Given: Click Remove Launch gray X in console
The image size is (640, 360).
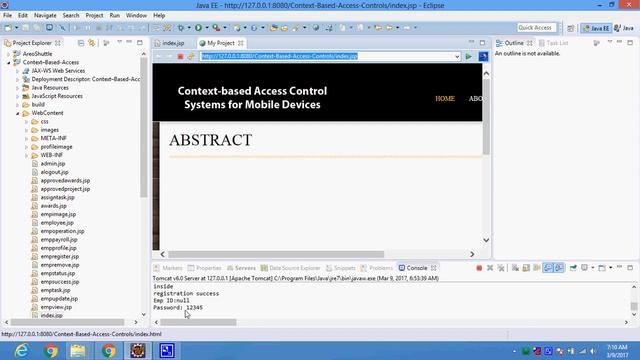Looking at the screenshot, I should click(x=490, y=268).
